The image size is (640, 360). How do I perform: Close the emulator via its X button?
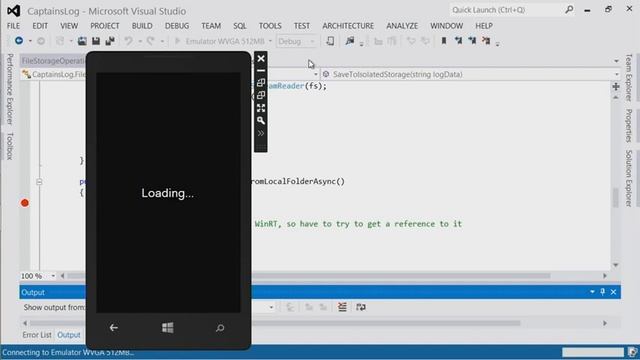coord(261,58)
